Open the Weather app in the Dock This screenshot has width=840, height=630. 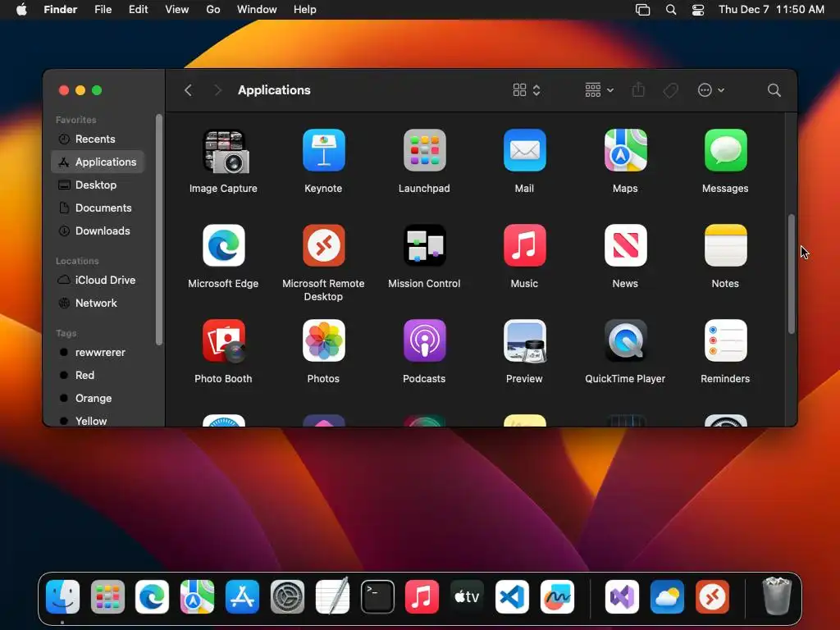pos(667,596)
